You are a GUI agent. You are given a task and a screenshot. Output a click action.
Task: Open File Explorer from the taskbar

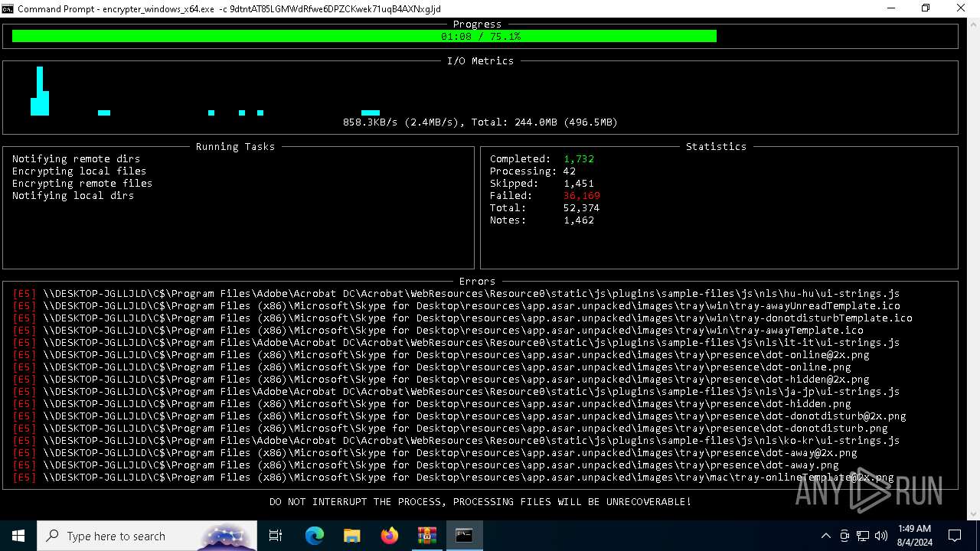tap(352, 536)
